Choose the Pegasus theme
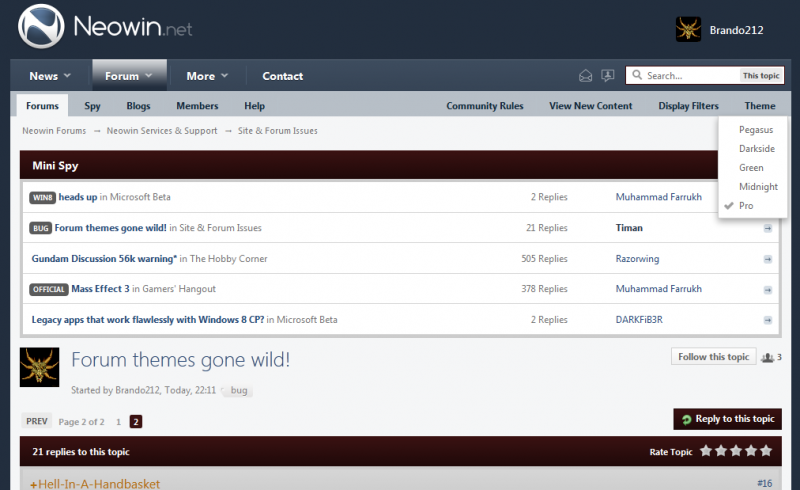 pos(756,130)
